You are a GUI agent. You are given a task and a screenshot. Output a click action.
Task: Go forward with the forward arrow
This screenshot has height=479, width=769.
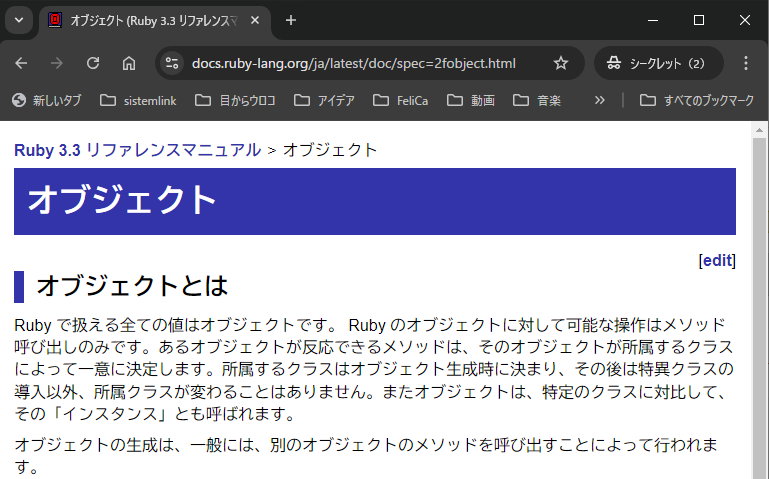(57, 63)
